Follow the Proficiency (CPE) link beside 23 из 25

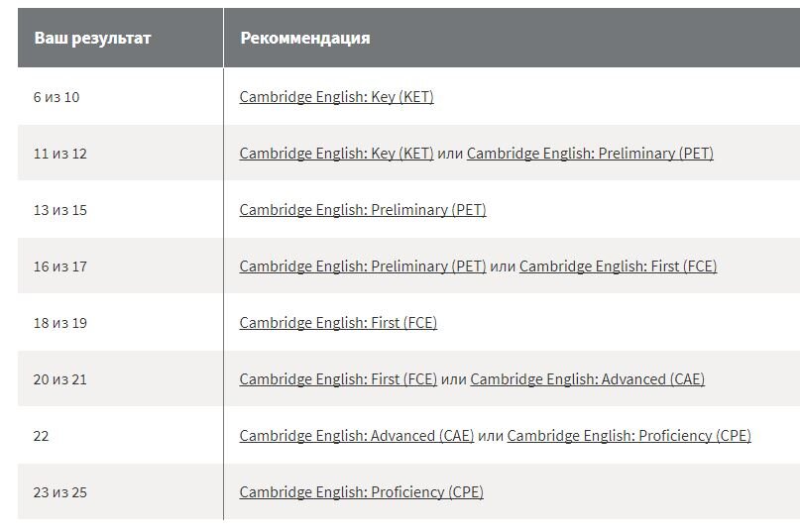point(361,492)
